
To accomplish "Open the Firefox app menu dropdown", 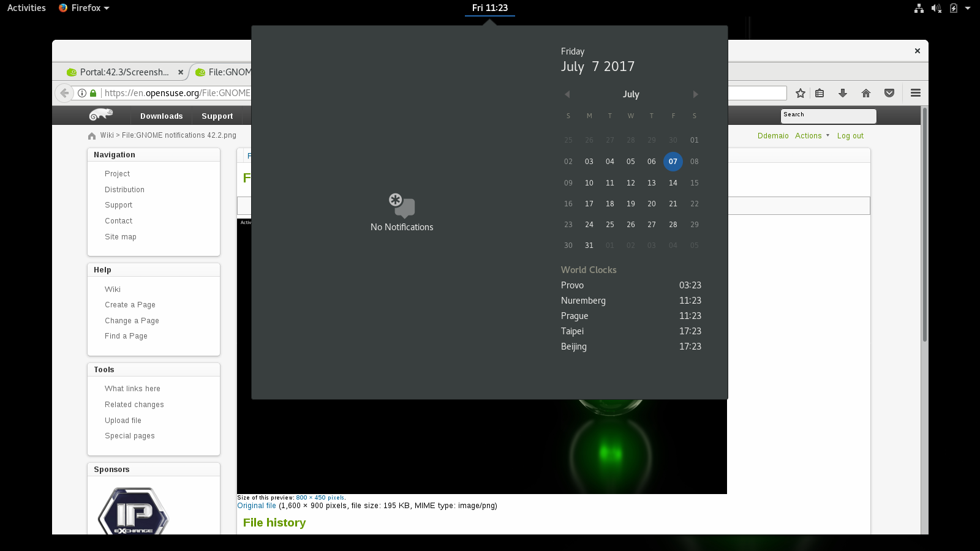I will click(84, 8).
